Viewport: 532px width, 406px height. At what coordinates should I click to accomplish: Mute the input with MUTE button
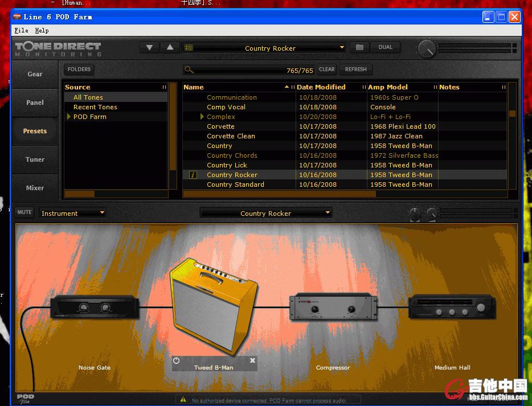[24, 212]
